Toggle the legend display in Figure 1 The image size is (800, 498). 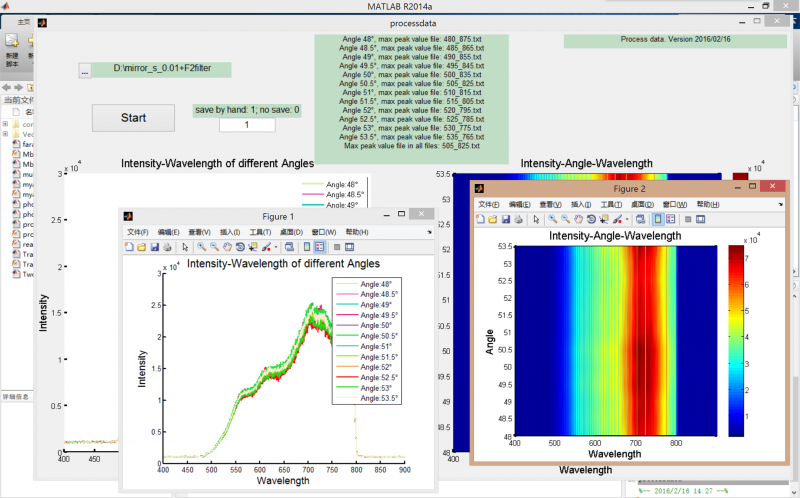coord(319,246)
